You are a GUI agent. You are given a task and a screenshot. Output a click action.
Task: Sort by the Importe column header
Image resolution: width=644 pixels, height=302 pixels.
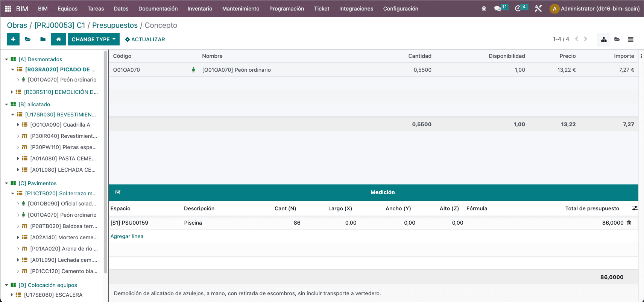point(624,56)
